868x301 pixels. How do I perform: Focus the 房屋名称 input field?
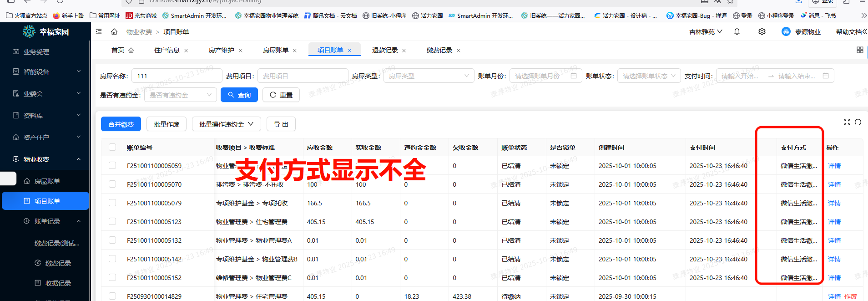(177, 76)
